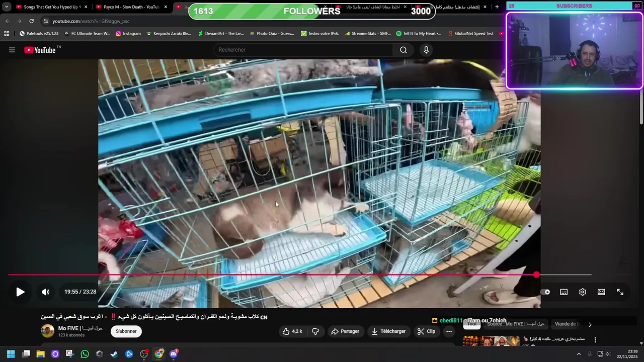This screenshot has height=362, width=644.
Task: Click the youtube.com address bar URL
Action: tap(91, 21)
